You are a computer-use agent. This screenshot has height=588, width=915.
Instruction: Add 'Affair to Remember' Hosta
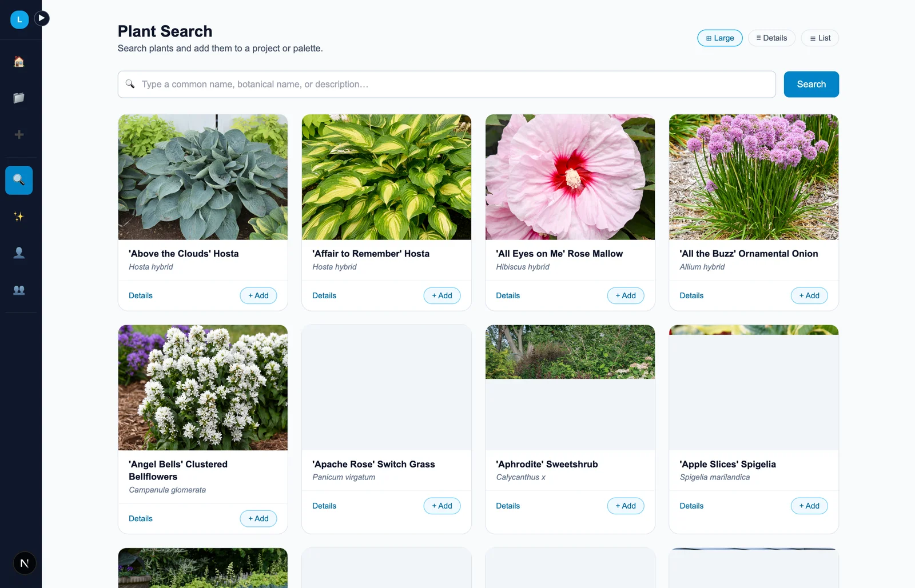[442, 295]
